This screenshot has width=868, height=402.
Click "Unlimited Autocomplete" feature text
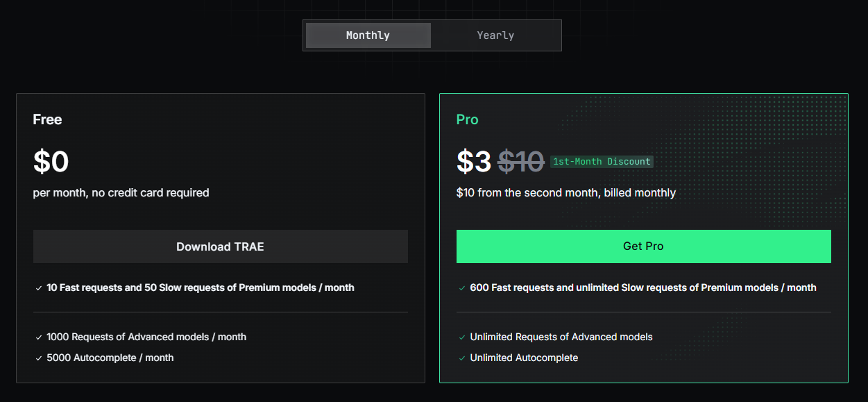click(x=524, y=358)
